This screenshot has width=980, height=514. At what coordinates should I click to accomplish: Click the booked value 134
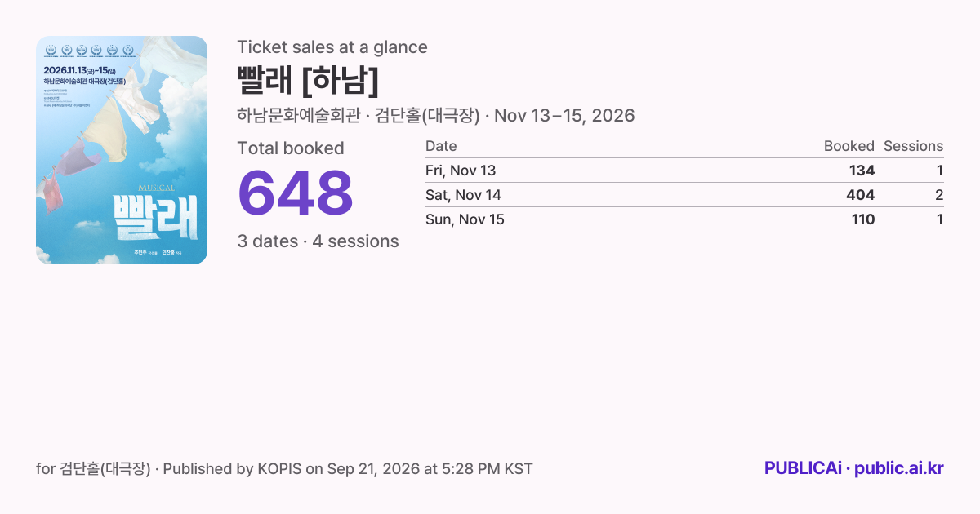point(862,171)
